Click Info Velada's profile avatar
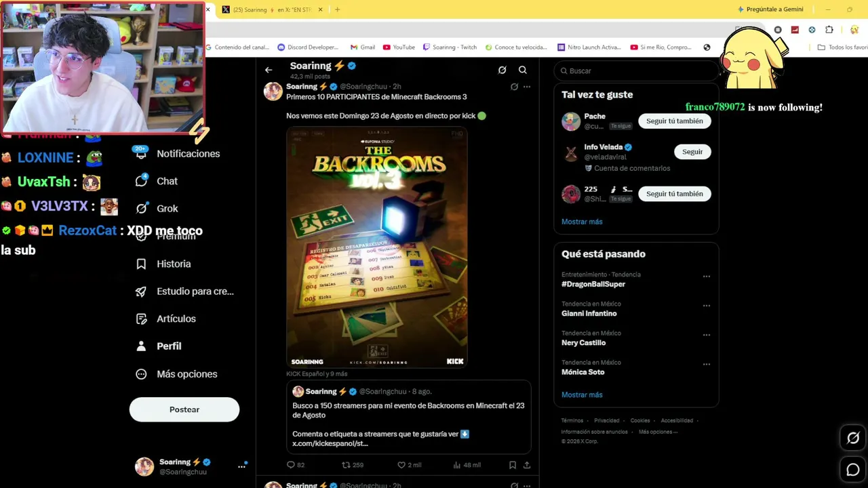 [x=571, y=152]
